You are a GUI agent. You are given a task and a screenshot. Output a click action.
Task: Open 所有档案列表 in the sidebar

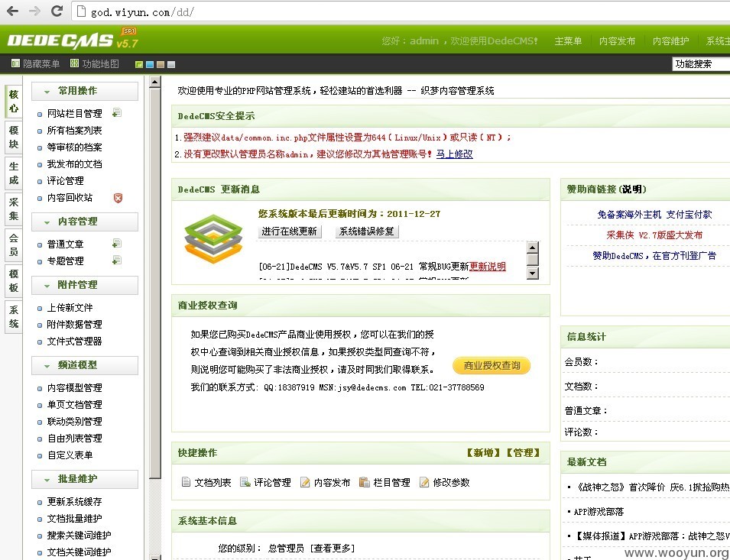pos(74,130)
